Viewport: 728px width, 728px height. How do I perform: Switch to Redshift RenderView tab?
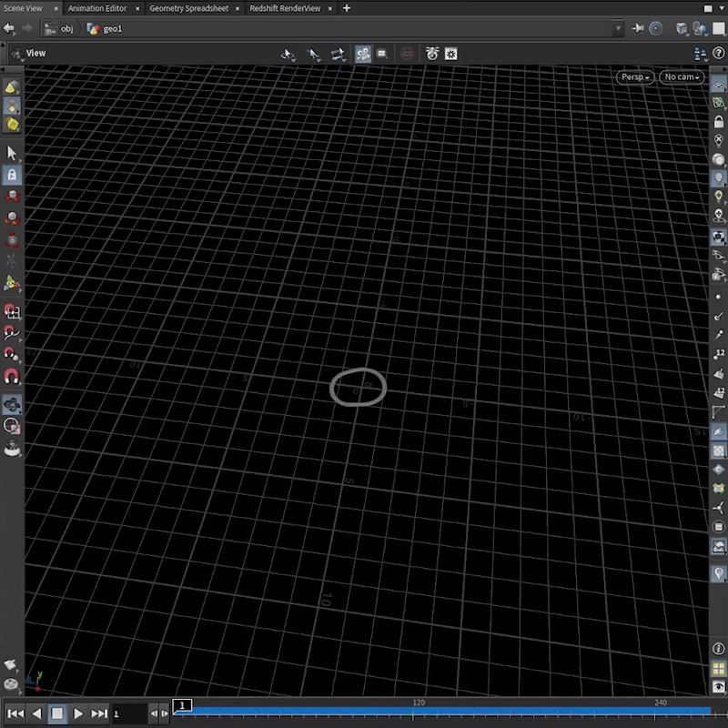click(285, 8)
